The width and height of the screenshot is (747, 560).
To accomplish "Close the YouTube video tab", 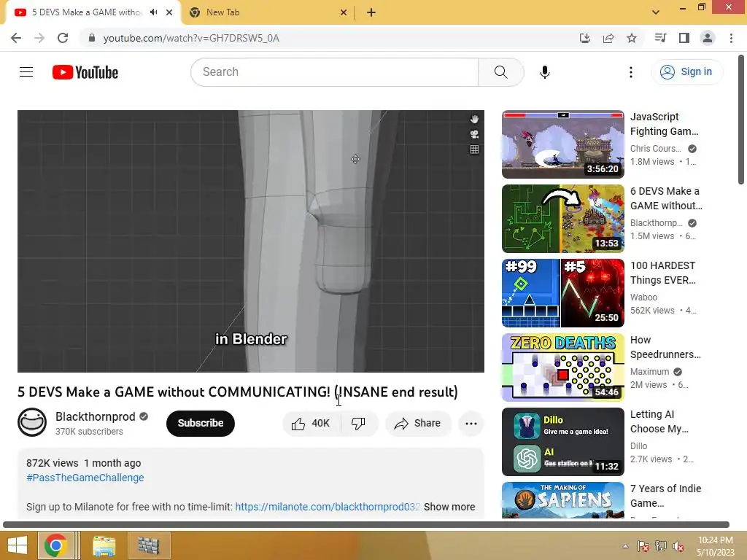I will (x=169, y=12).
